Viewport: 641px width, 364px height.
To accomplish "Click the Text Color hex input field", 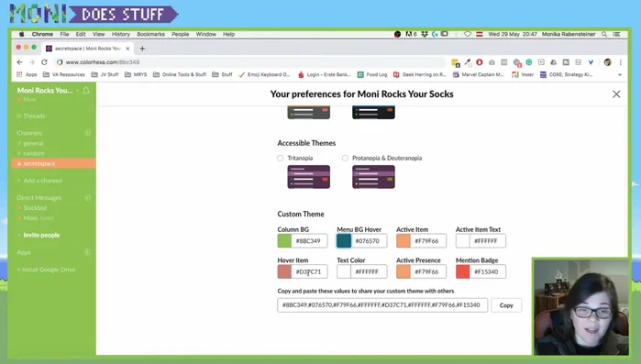I will [x=369, y=271].
